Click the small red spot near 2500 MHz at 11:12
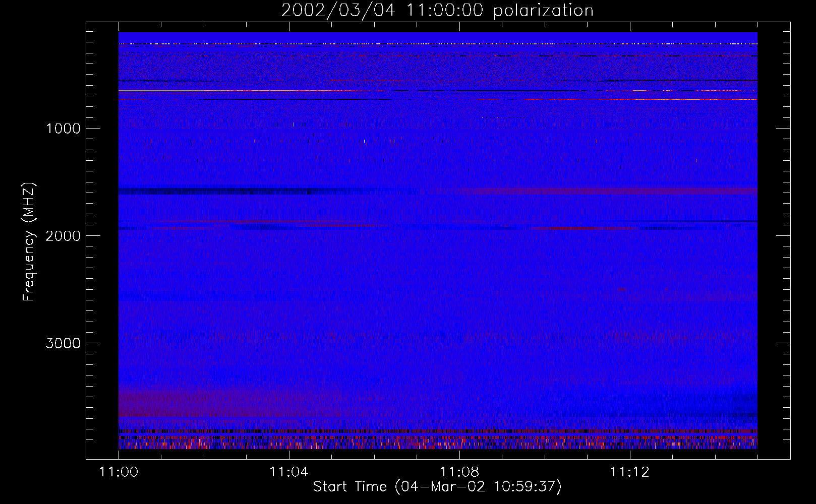Viewport: 816px width, 504px height. pos(621,290)
